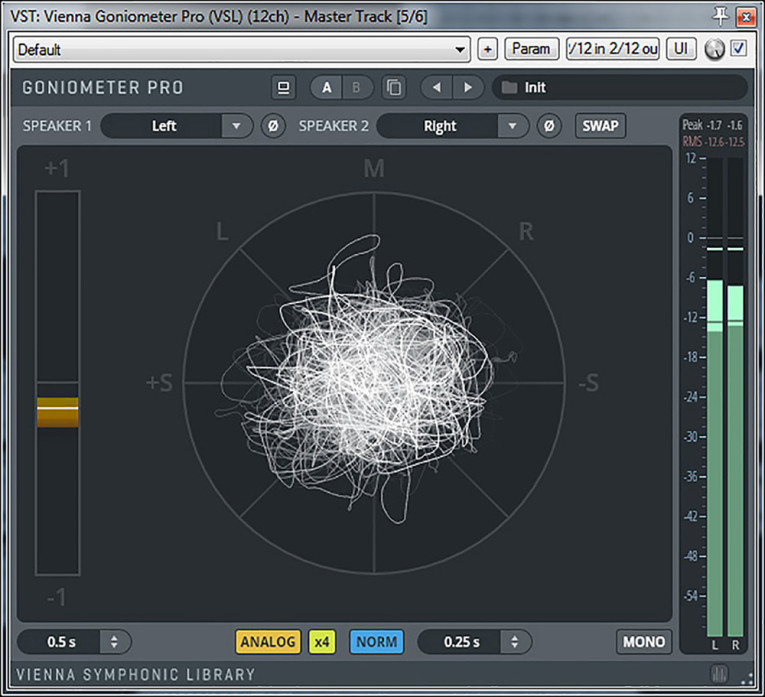
Task: Click the 0.5 s value field
Action: coord(61,641)
